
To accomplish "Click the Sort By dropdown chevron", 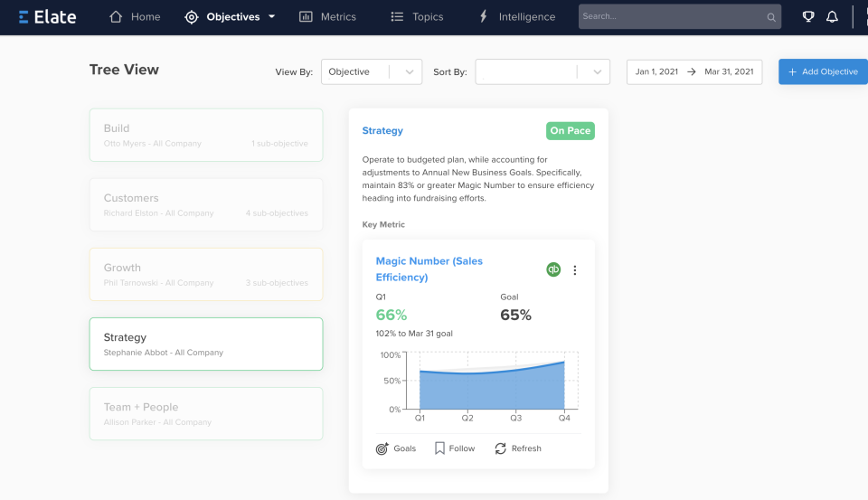I will [598, 72].
